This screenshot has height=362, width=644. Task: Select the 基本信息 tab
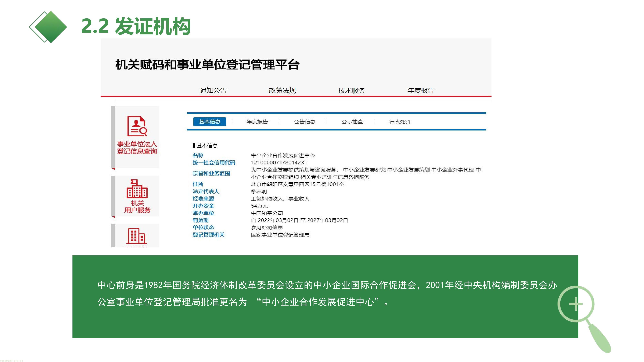tap(210, 122)
